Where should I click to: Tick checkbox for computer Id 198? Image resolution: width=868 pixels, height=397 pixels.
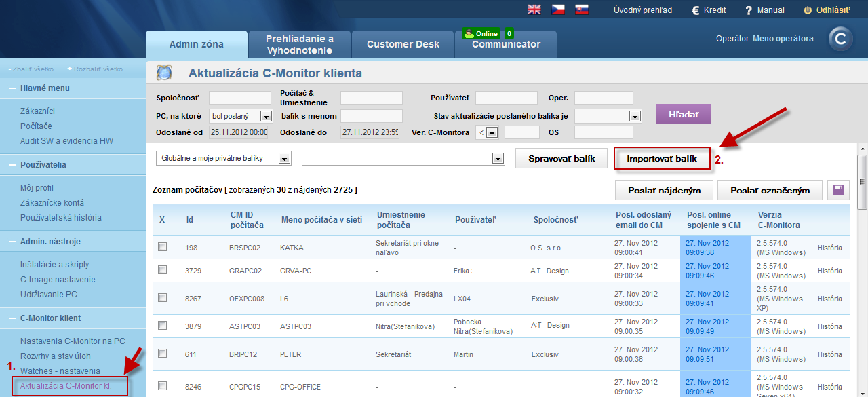[x=162, y=247]
